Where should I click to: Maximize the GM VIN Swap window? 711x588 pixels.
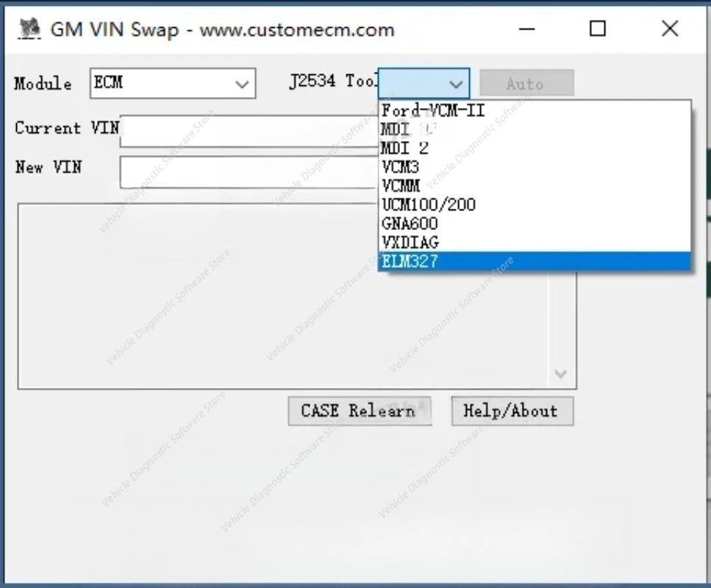pos(598,29)
